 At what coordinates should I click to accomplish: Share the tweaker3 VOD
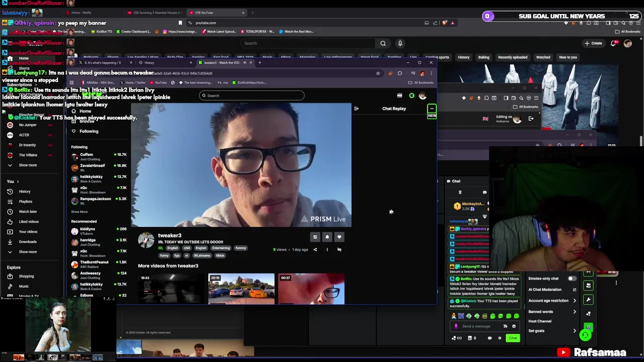315,249
